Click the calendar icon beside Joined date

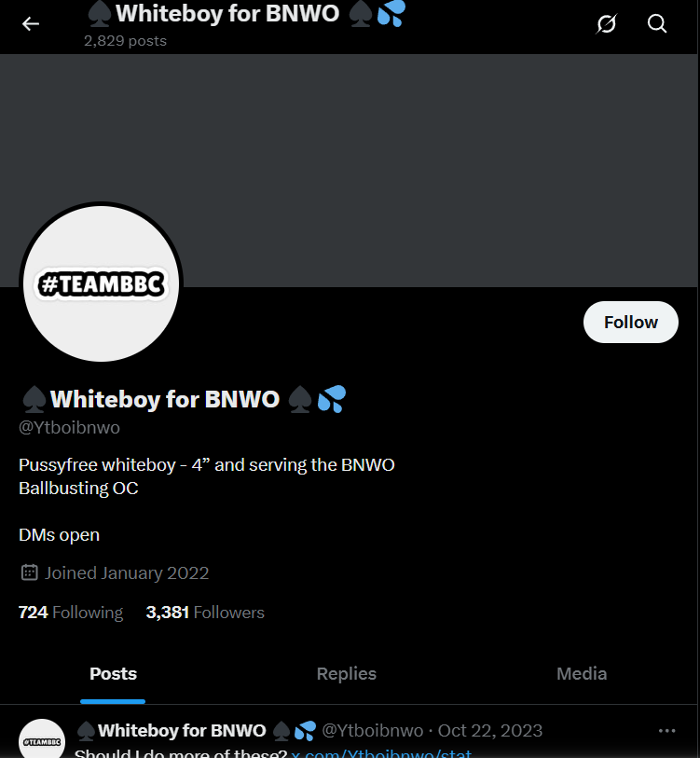30,572
